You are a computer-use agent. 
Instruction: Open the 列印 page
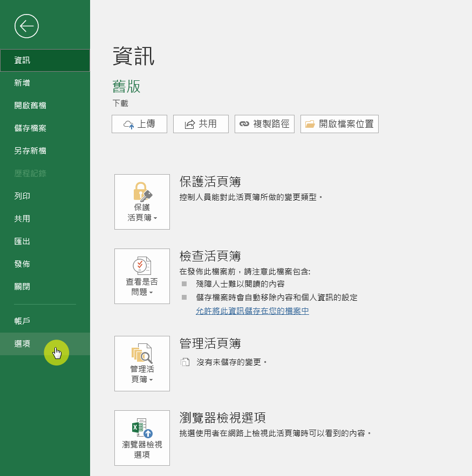[x=45, y=196]
